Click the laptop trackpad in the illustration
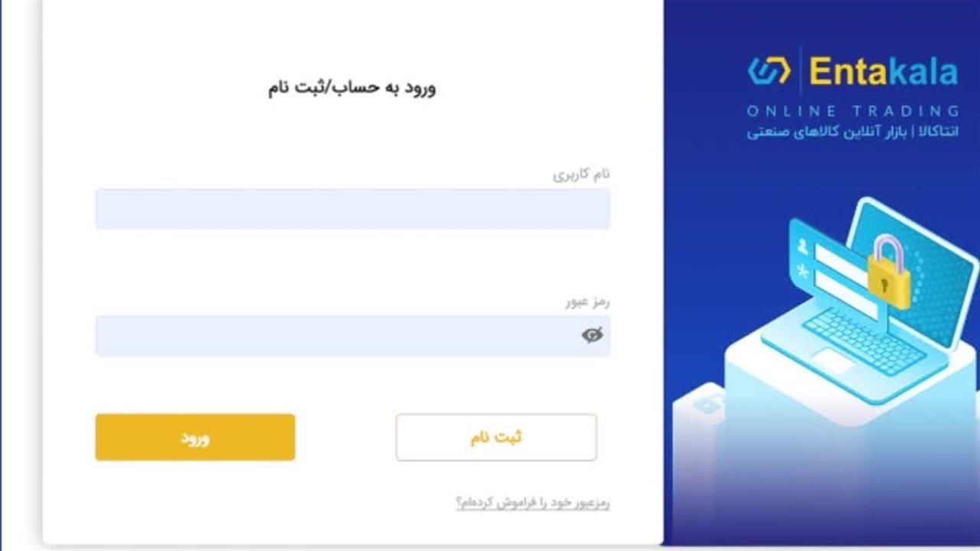980x551 pixels. point(832,360)
